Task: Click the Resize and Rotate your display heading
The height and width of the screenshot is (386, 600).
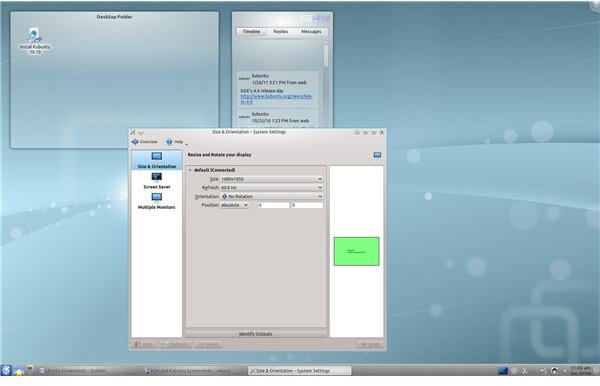Action: click(x=219, y=155)
